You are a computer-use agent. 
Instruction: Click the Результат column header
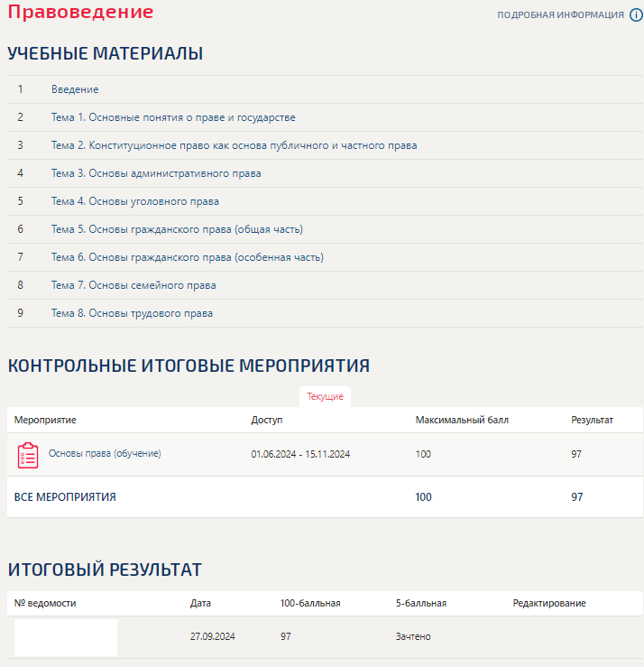(592, 420)
